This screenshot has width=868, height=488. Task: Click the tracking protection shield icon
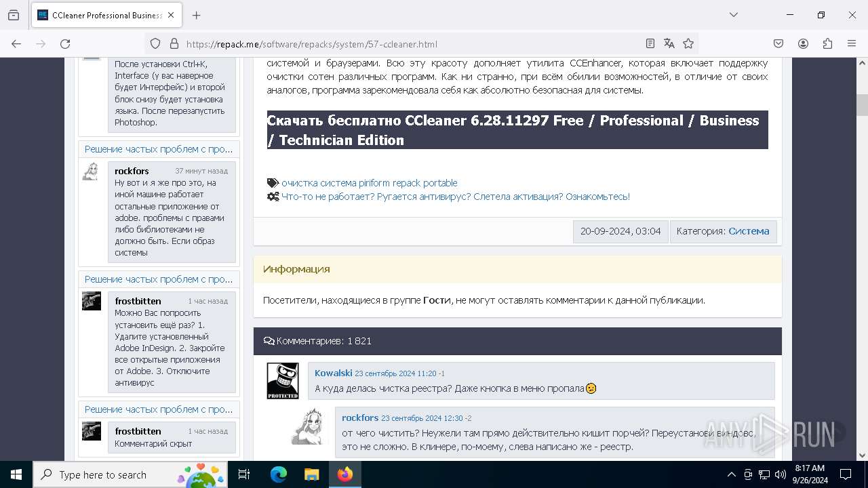(x=155, y=44)
